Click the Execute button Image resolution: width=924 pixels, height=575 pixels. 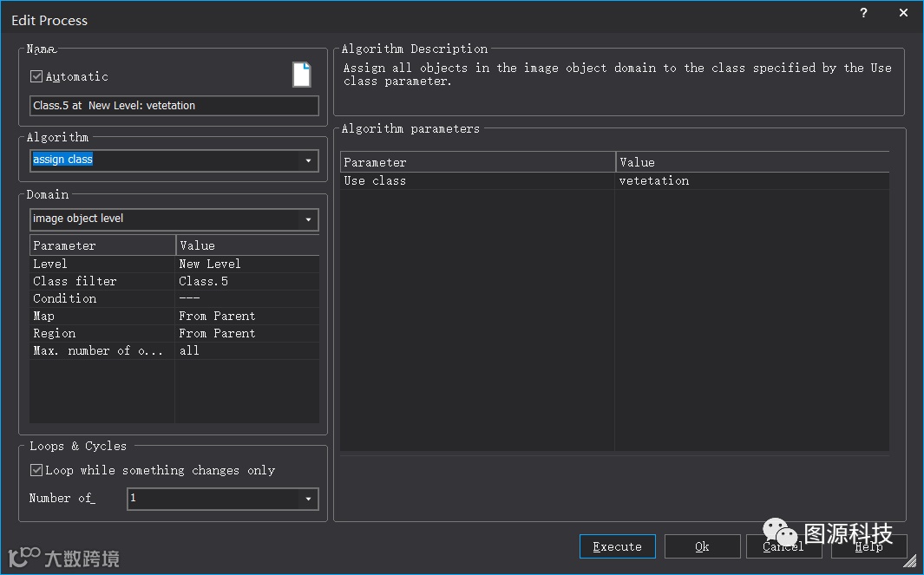click(x=617, y=546)
